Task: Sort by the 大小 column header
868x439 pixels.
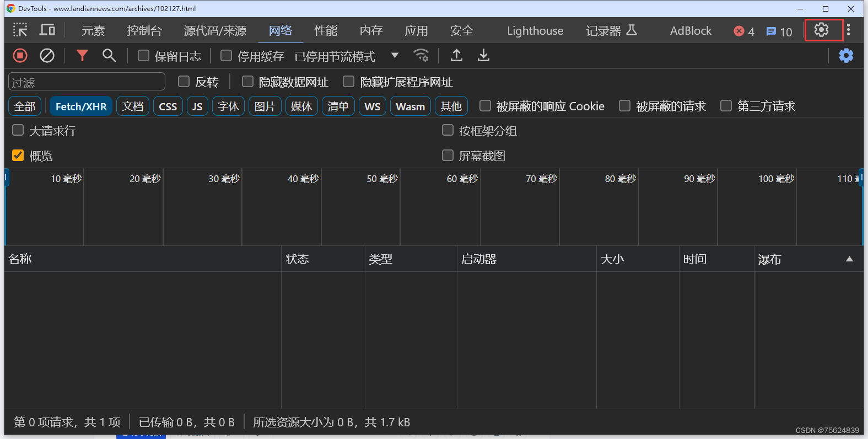Action: click(x=638, y=259)
